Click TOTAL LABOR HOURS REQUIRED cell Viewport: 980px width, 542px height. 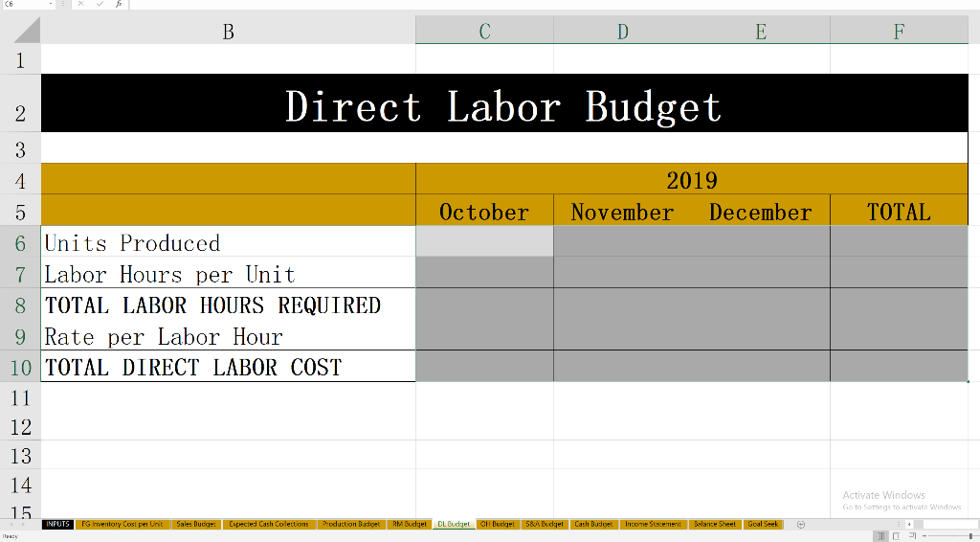[x=228, y=305]
